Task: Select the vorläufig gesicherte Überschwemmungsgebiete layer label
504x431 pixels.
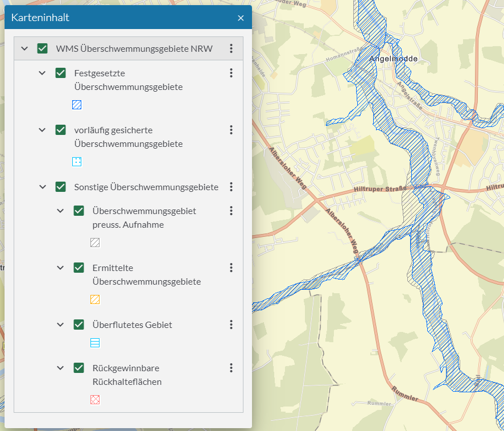Action: pyautogui.click(x=128, y=137)
